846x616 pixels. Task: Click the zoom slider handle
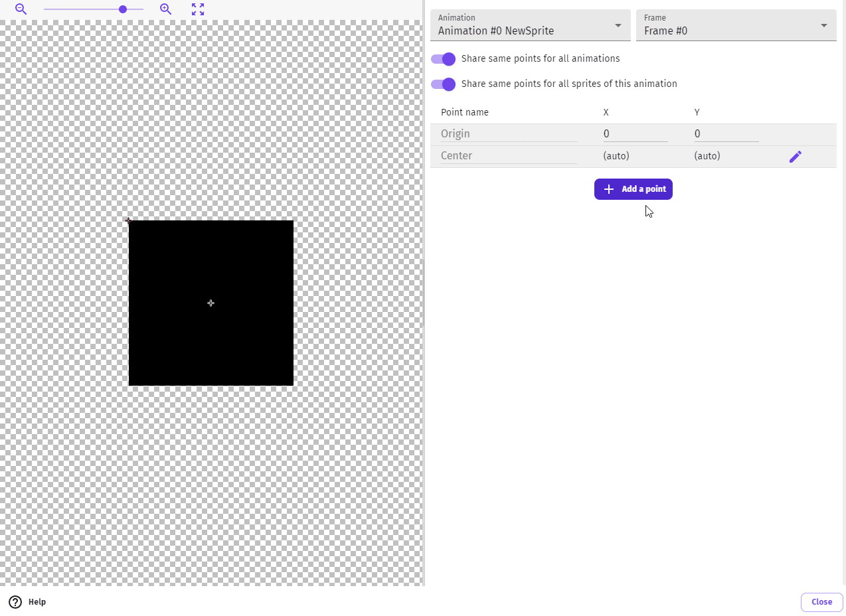[123, 9]
